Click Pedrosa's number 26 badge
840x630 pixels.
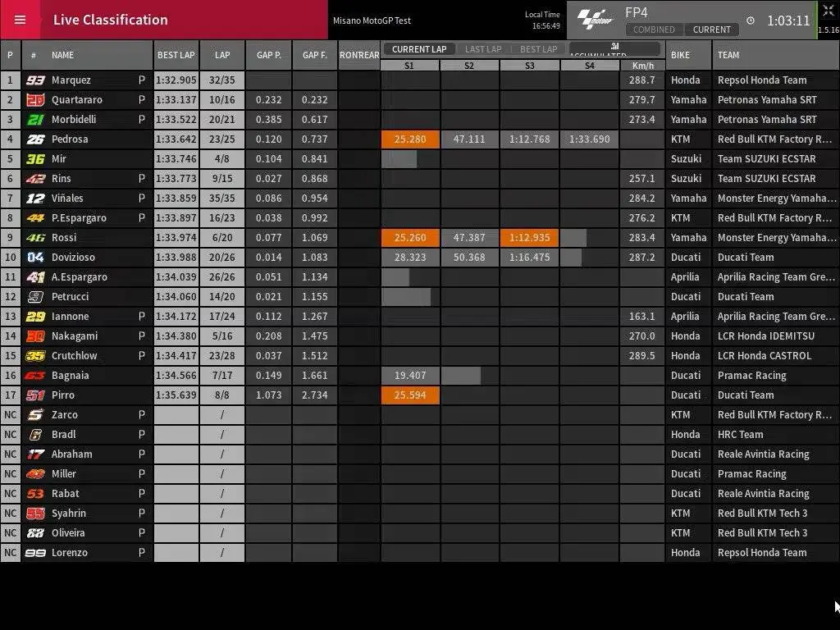point(35,139)
